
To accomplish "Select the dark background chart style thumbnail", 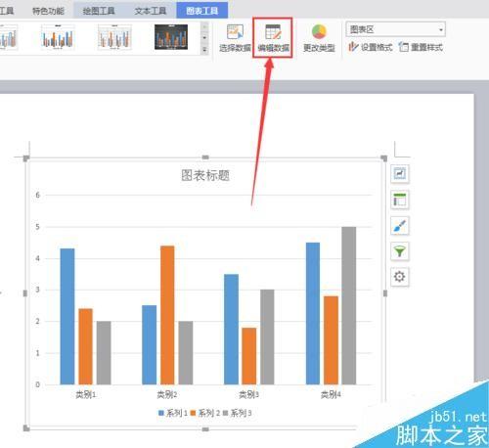I will 171,37.
